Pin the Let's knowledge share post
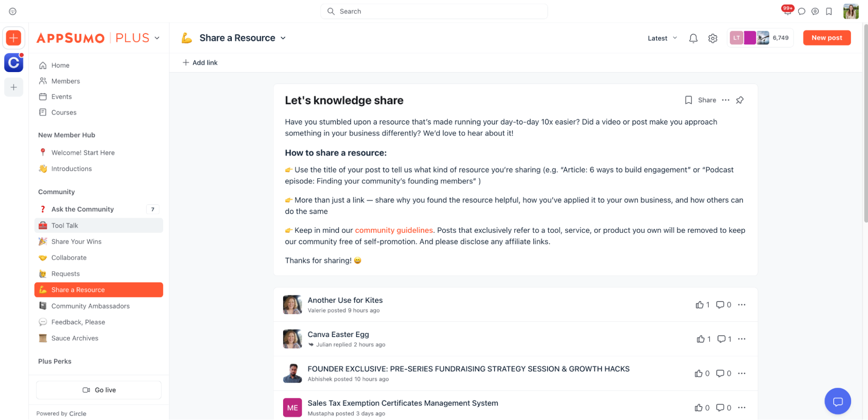The width and height of the screenshot is (868, 420). 740,100
